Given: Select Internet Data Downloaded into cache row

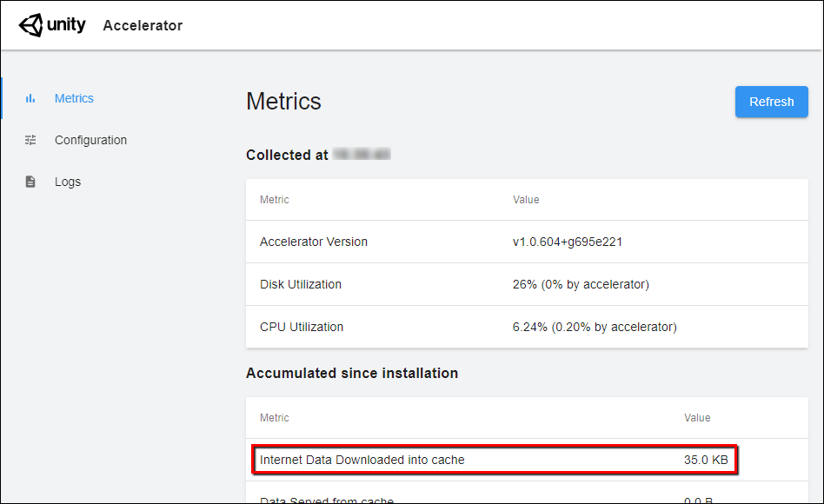Looking at the screenshot, I should pyautogui.click(x=362, y=460).
